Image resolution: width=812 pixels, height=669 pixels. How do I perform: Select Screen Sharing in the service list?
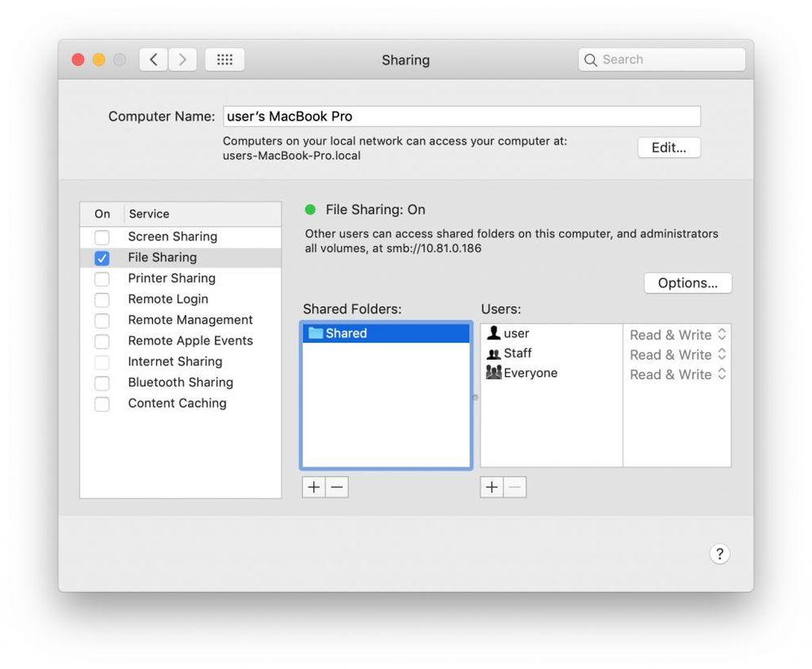click(181, 237)
